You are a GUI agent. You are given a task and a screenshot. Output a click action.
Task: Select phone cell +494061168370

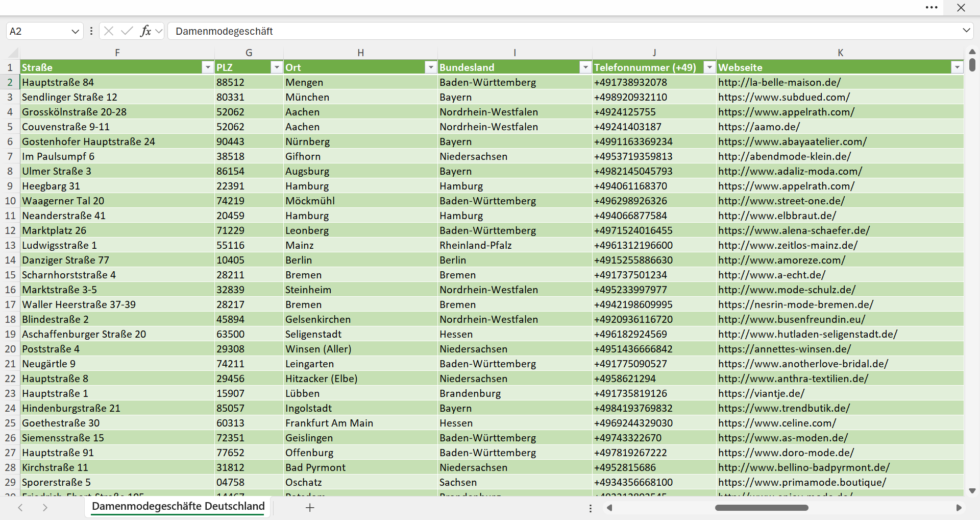coord(654,186)
